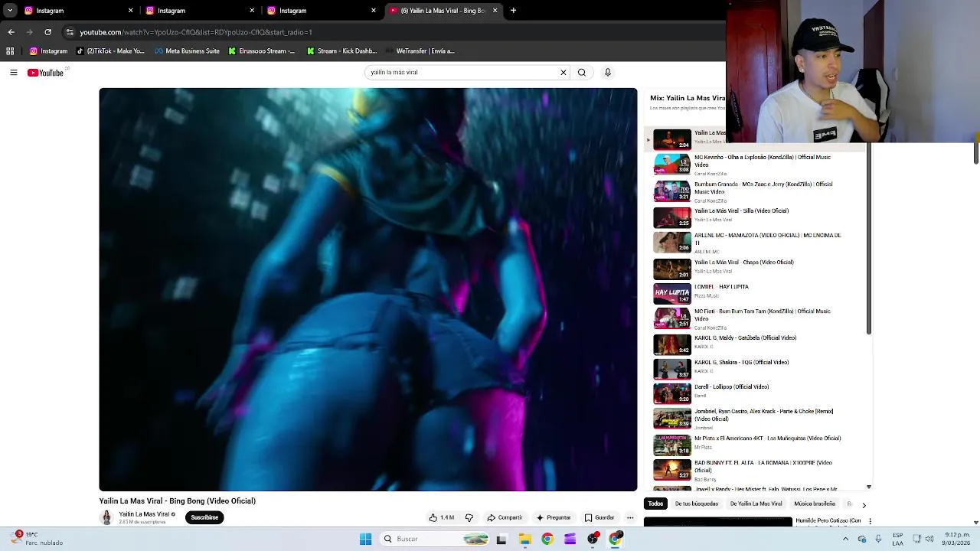The image size is (980, 551).
Task: Open the clock showing 9:12 p.m.
Action: [x=957, y=539]
